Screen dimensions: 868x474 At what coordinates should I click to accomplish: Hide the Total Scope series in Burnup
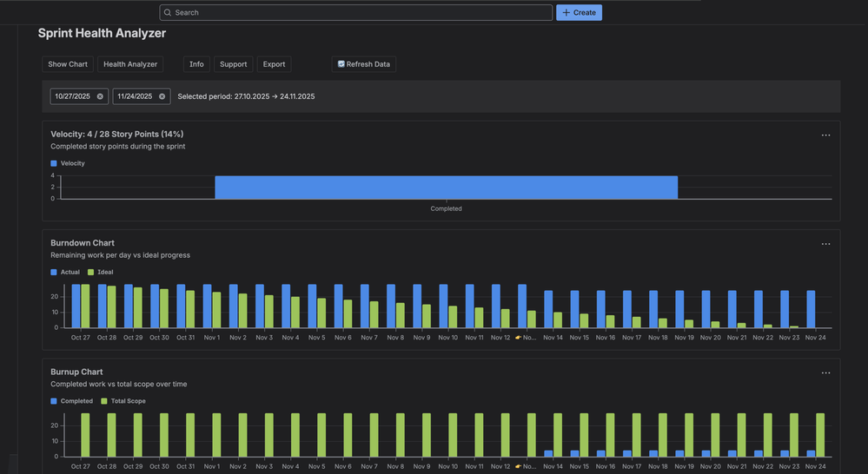[123, 401]
